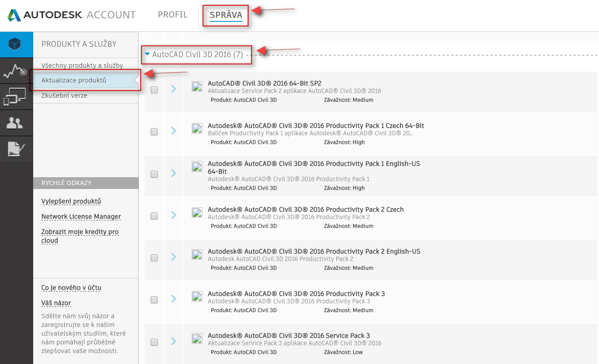
Task: Click the thumbnail for Productivity Pack 1 English-US 64-Bit
Action: tap(197, 166)
